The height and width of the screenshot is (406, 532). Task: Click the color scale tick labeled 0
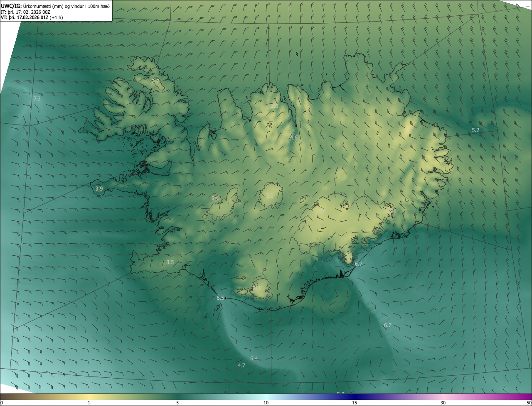(x=2, y=403)
